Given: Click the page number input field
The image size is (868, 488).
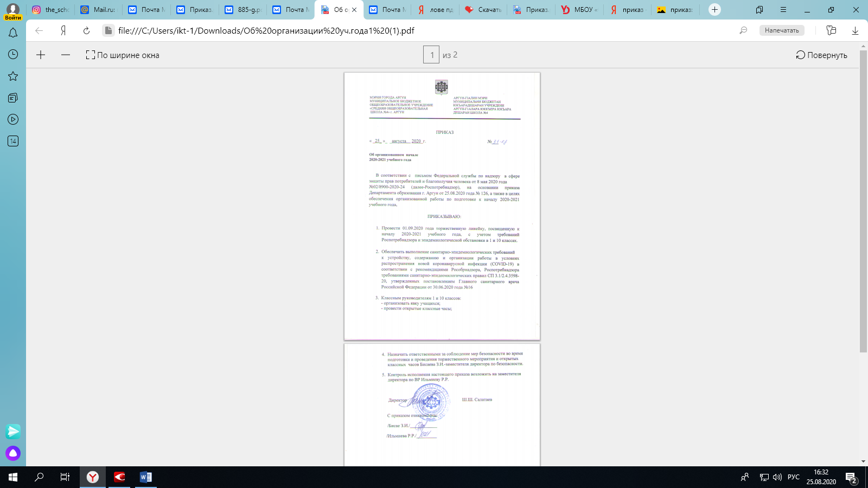Looking at the screenshot, I should [x=431, y=55].
